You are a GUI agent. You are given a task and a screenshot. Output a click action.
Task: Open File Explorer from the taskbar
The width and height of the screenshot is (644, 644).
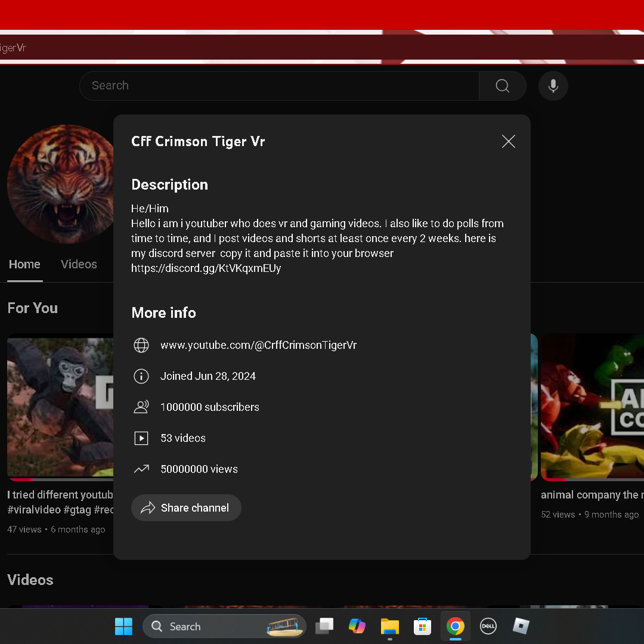(390, 626)
